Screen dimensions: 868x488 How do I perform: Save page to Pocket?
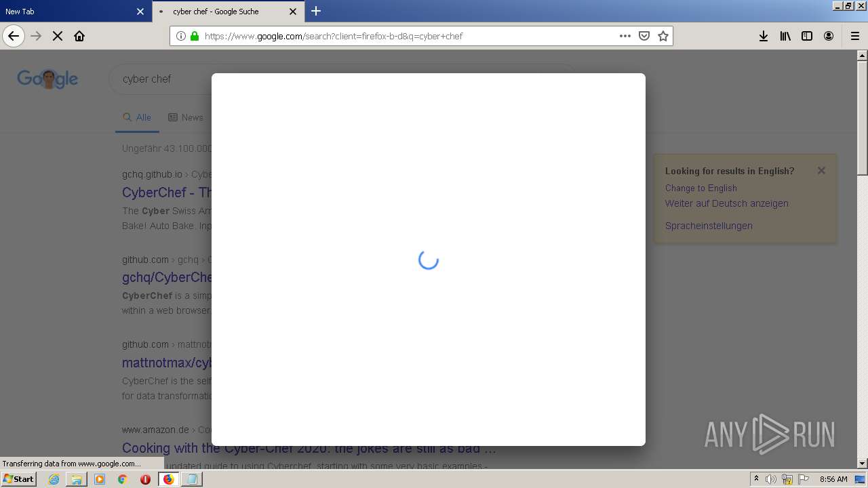(x=644, y=36)
